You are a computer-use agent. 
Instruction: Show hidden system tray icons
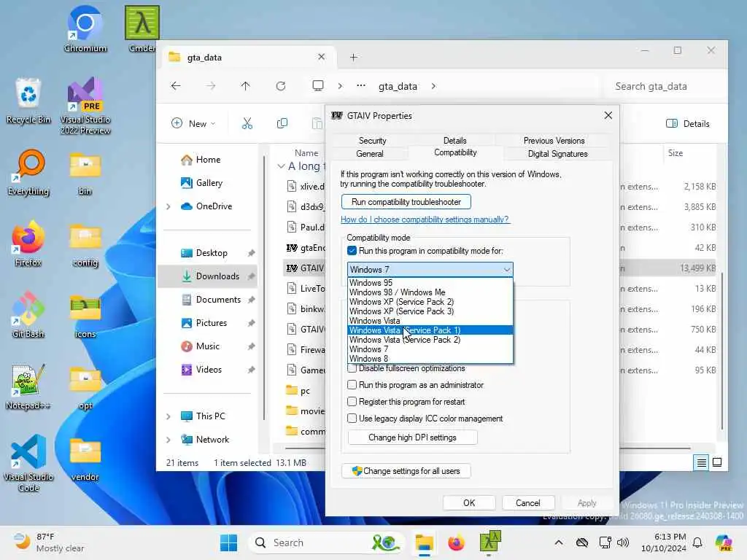tap(558, 542)
